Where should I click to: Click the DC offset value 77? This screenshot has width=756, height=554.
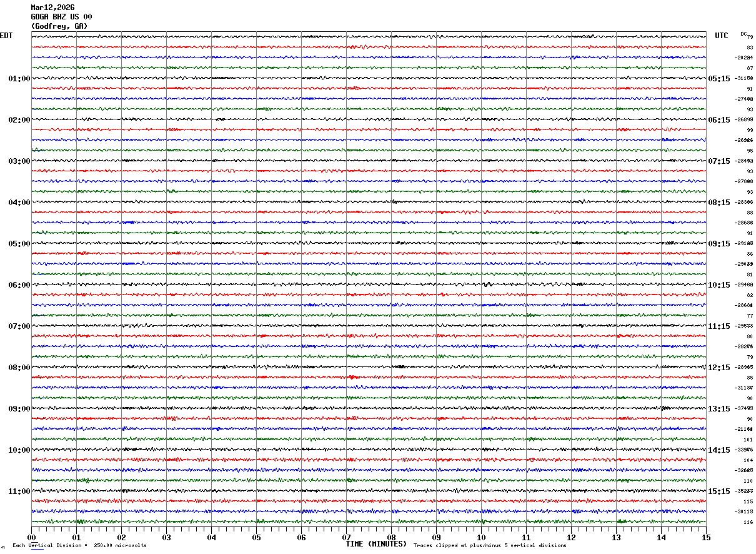point(750,316)
